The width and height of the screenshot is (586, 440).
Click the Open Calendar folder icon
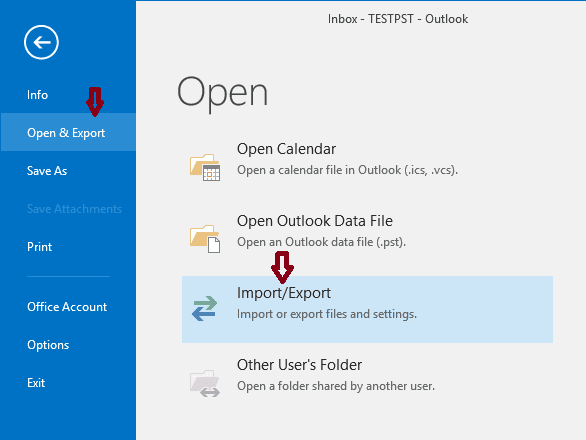tap(205, 167)
